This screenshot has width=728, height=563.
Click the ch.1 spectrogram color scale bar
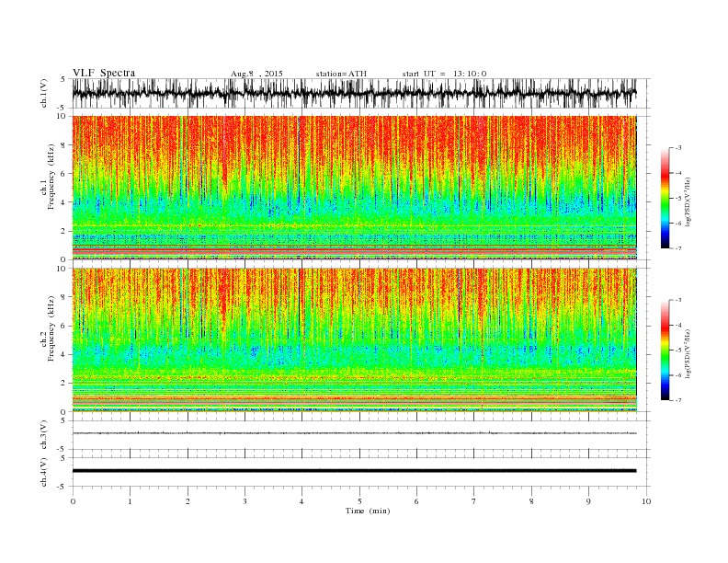pyautogui.click(x=665, y=199)
